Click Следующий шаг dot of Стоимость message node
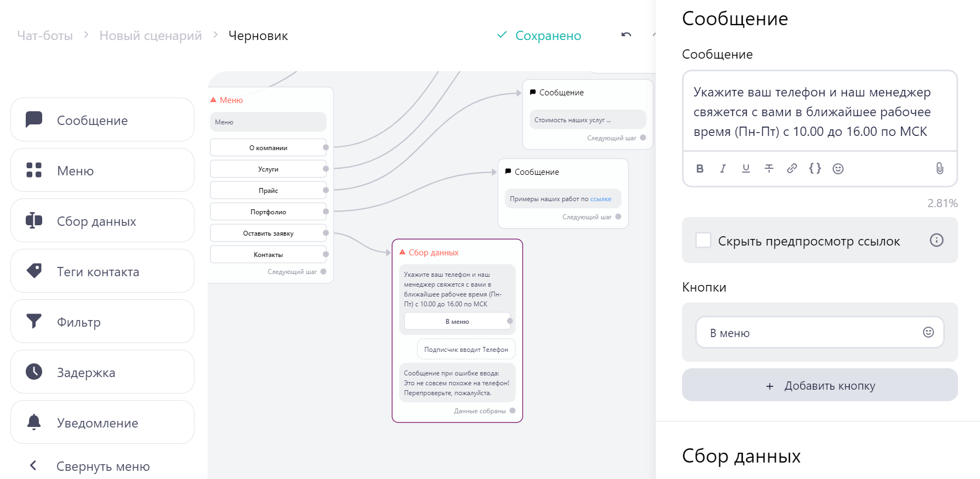 pyautogui.click(x=643, y=138)
